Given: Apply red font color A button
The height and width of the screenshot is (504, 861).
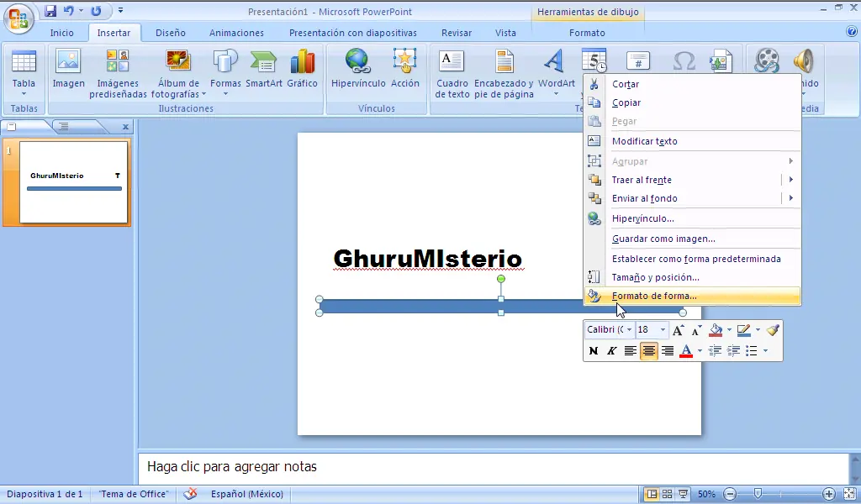Looking at the screenshot, I should point(686,350).
